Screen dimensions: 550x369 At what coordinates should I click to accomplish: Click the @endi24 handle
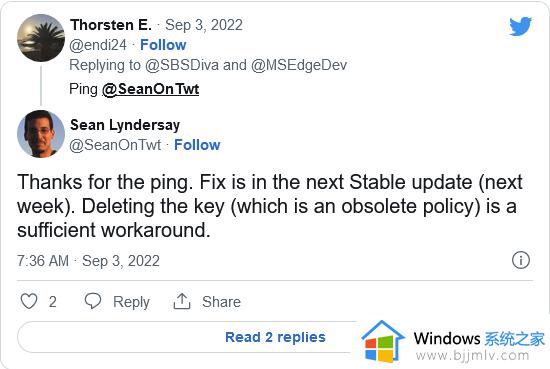[98, 45]
